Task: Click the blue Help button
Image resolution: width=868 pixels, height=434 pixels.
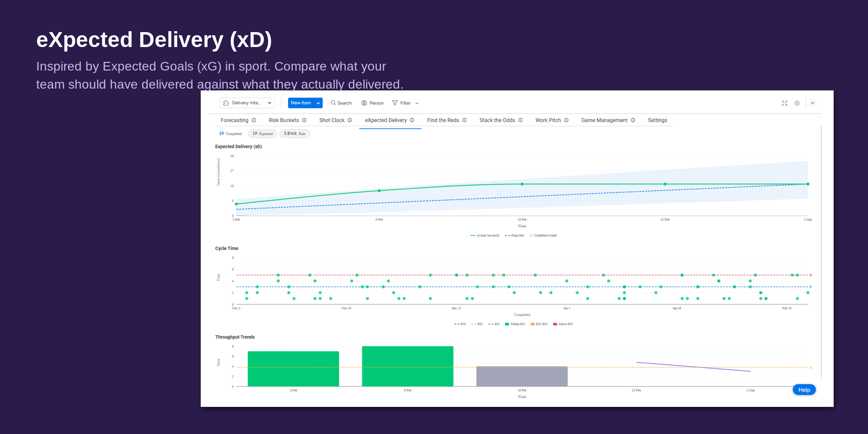Action: pyautogui.click(x=804, y=390)
